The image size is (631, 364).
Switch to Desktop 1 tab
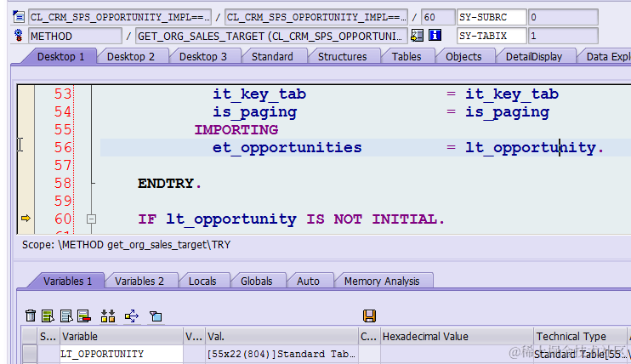60,57
